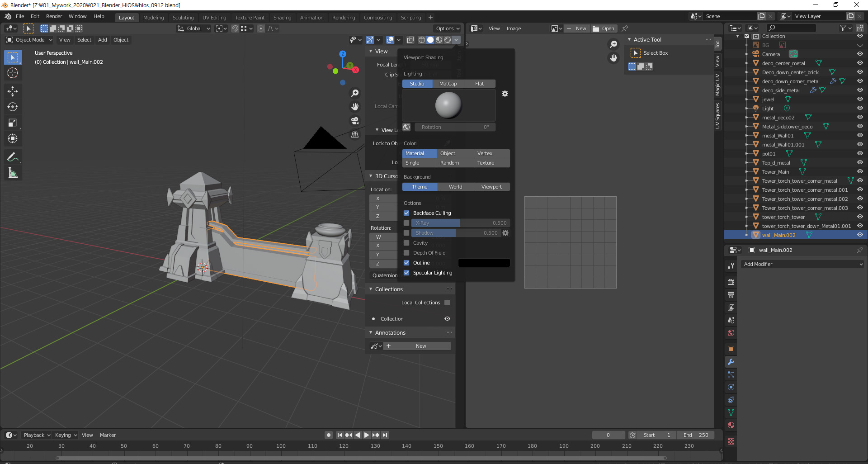Viewport: 868px width, 464px height.
Task: Open the Material properties tab
Action: pos(731,425)
